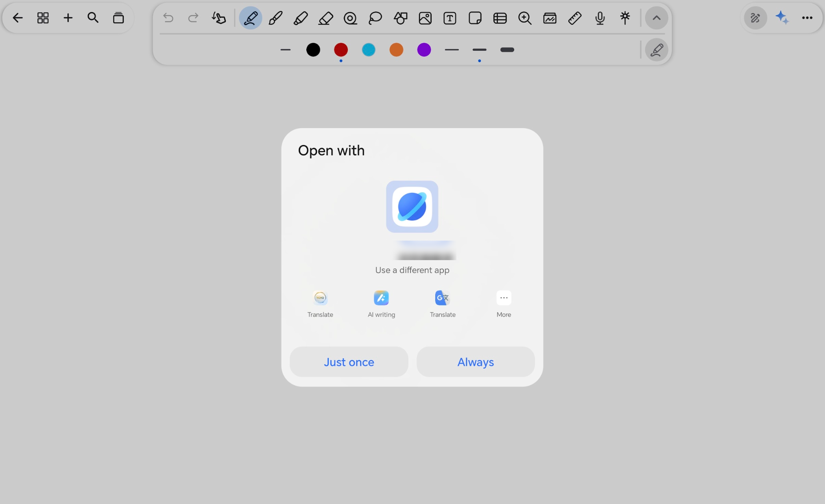Click the blue AI sparkle icon
The width and height of the screenshot is (825, 504).
tap(781, 18)
